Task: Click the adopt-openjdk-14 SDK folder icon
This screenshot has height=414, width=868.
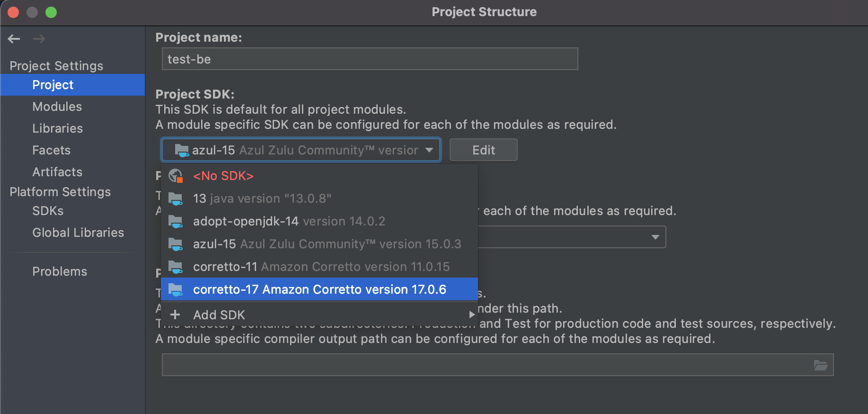Action: (x=176, y=221)
